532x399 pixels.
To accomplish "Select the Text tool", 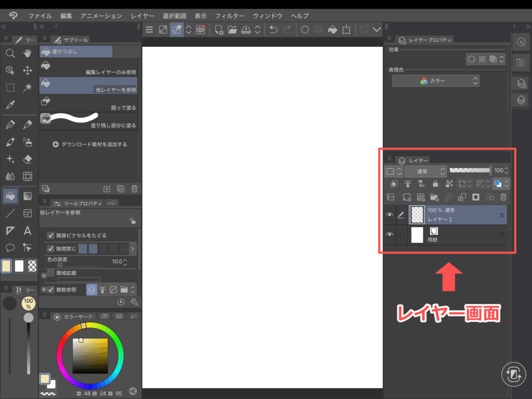I will pyautogui.click(x=28, y=231).
